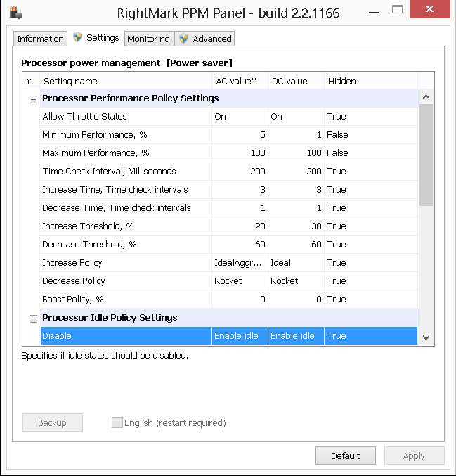The height and width of the screenshot is (476, 456).
Task: Click the 'DC value' column header
Action: (x=296, y=81)
